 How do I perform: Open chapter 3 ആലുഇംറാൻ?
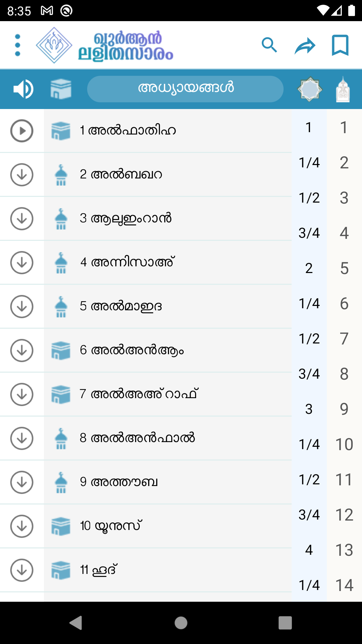(168, 219)
